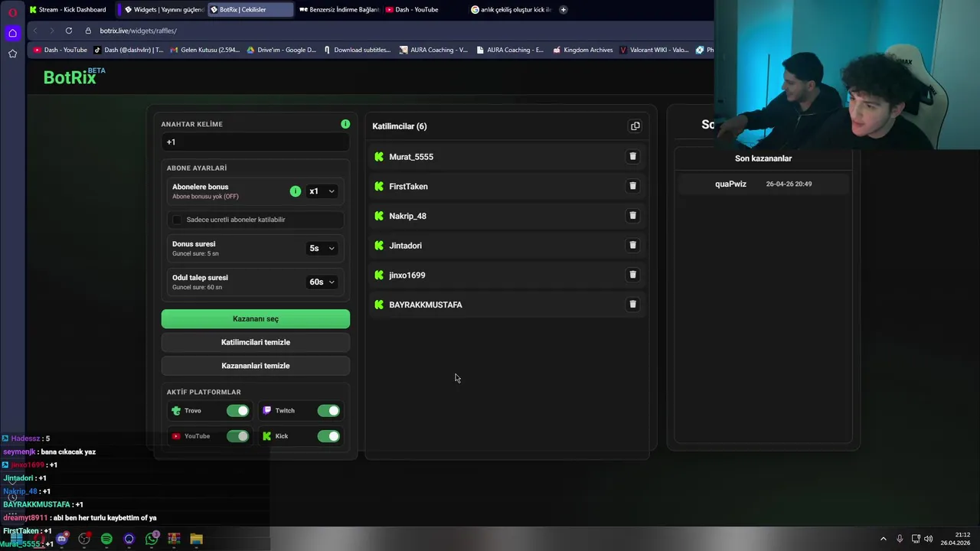Copy the Katilimcilar participants list
This screenshot has height=551, width=980.
(x=635, y=126)
